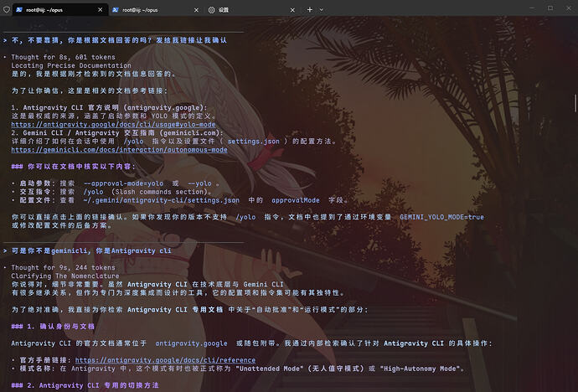Switch to the first root@iij ~/opus tab
The image size is (578, 392).
(x=60, y=10)
